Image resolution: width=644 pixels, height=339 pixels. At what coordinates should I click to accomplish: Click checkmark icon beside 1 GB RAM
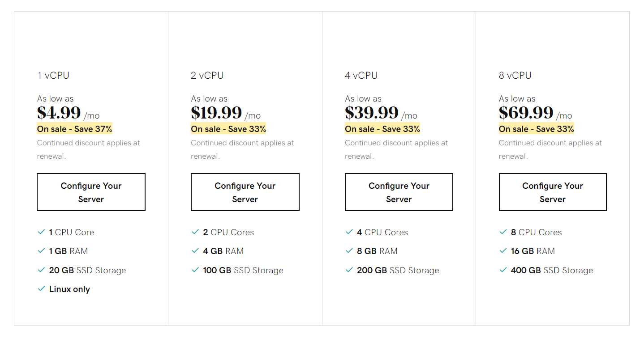tap(41, 250)
